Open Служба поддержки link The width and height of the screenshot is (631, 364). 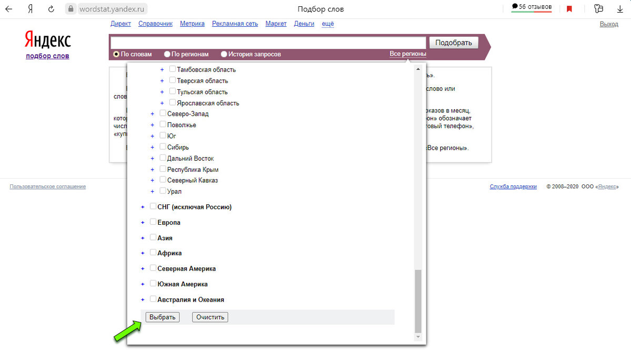click(x=513, y=186)
